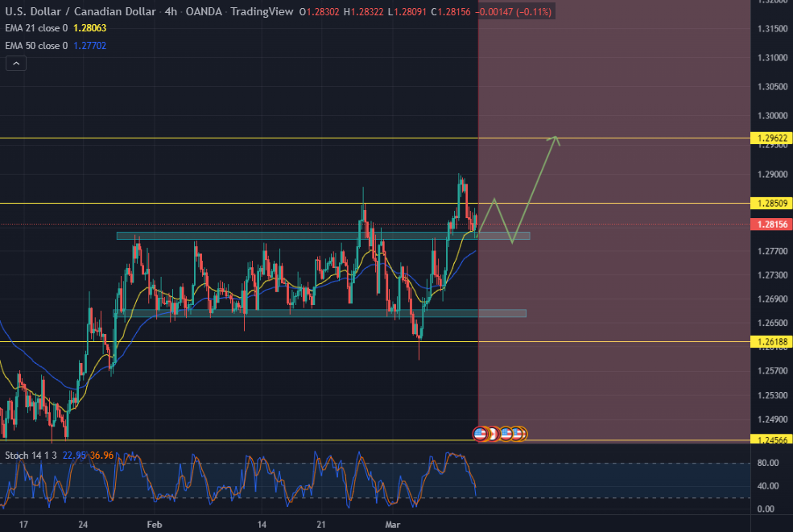793x532 pixels.
Task: Click the 1.29000 price scale label
Action: coord(772,175)
